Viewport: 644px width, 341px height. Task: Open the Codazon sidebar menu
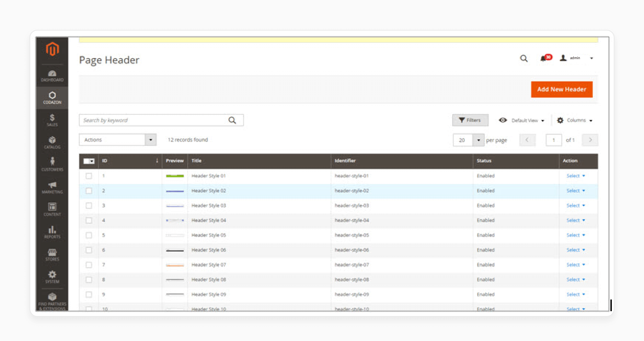52,98
